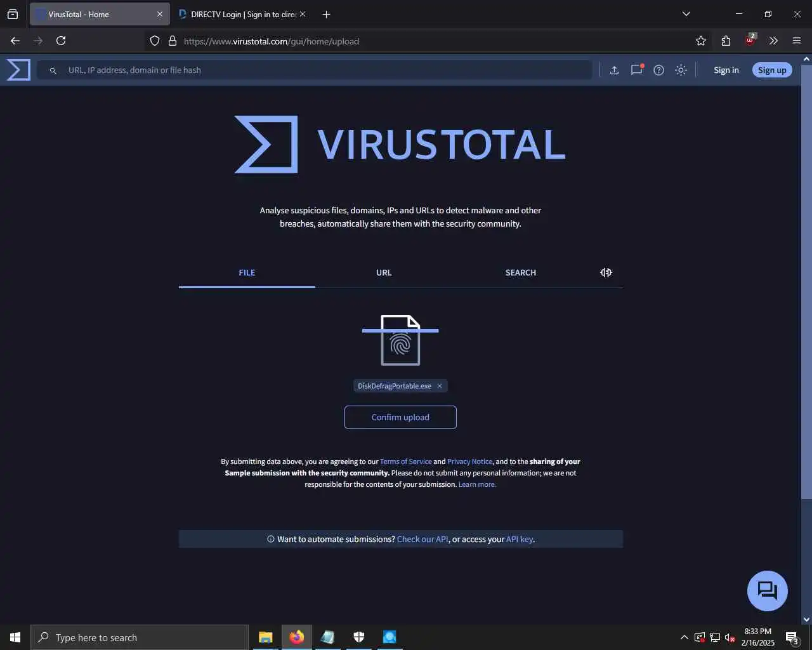Viewport: 812px width, 650px height.
Task: Toggle light theme sun icon
Action: pos(681,70)
